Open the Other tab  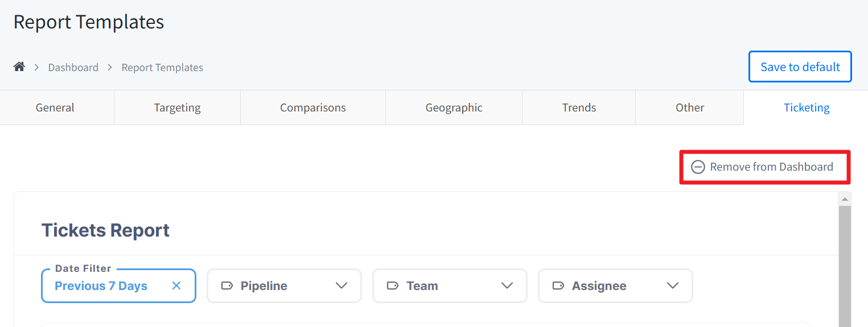(x=690, y=107)
